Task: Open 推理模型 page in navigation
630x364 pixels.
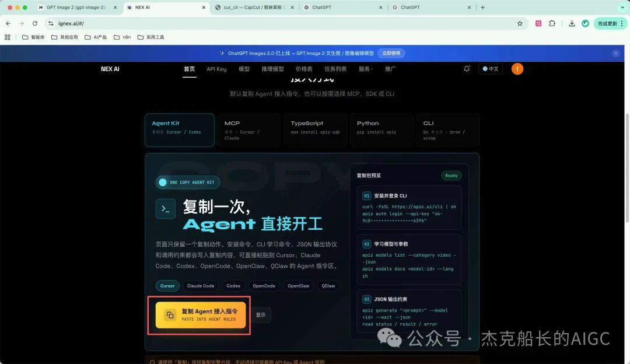Action: pyautogui.click(x=272, y=69)
